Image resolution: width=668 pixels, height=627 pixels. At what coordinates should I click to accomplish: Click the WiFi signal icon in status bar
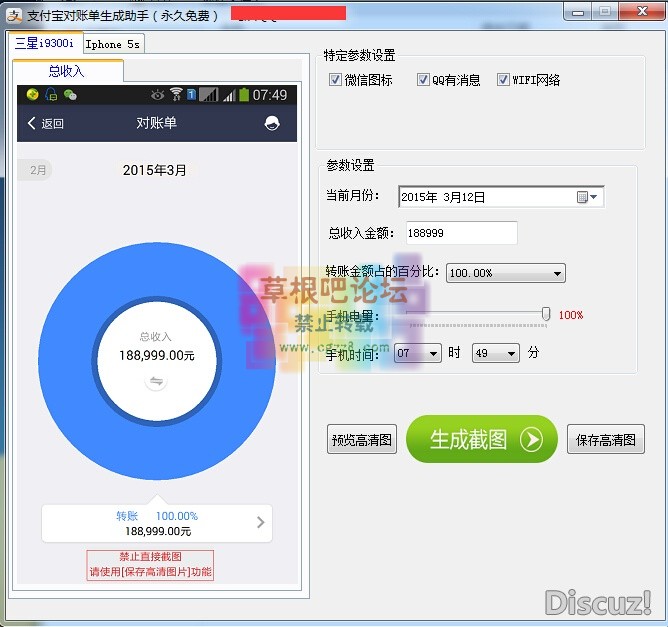click(x=176, y=94)
